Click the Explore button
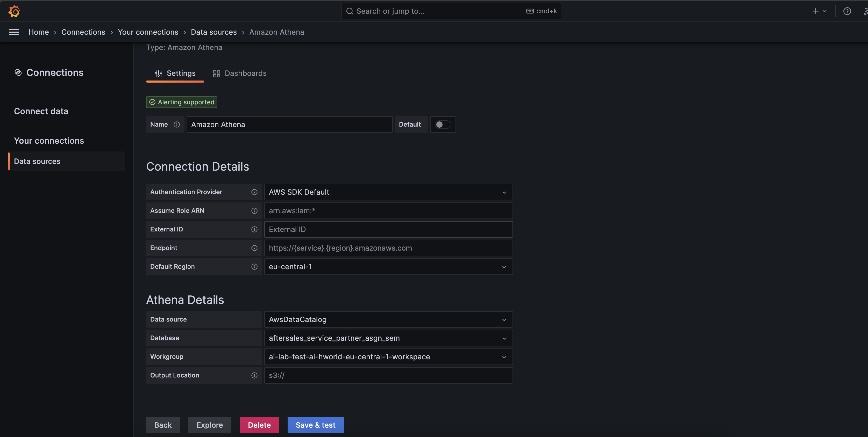 (210, 425)
